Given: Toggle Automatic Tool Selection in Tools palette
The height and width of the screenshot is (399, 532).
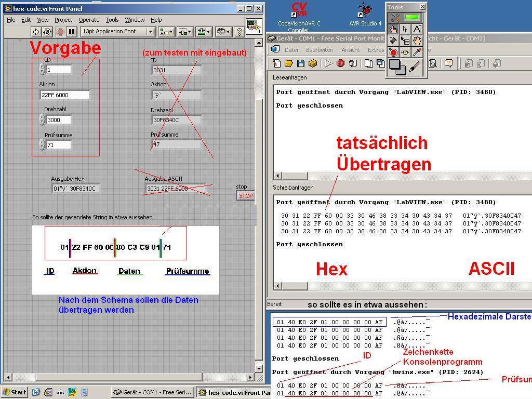Looking at the screenshot, I should tap(413, 17).
